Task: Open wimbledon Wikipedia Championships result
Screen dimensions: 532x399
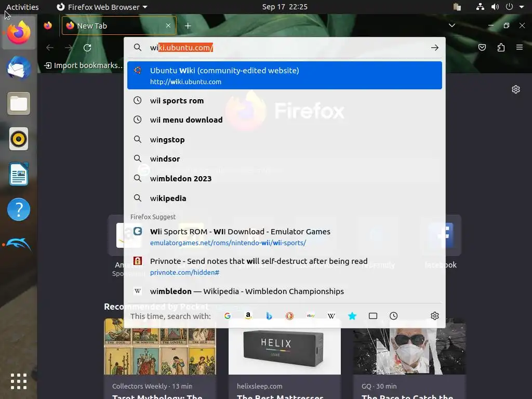Action: pos(284,291)
